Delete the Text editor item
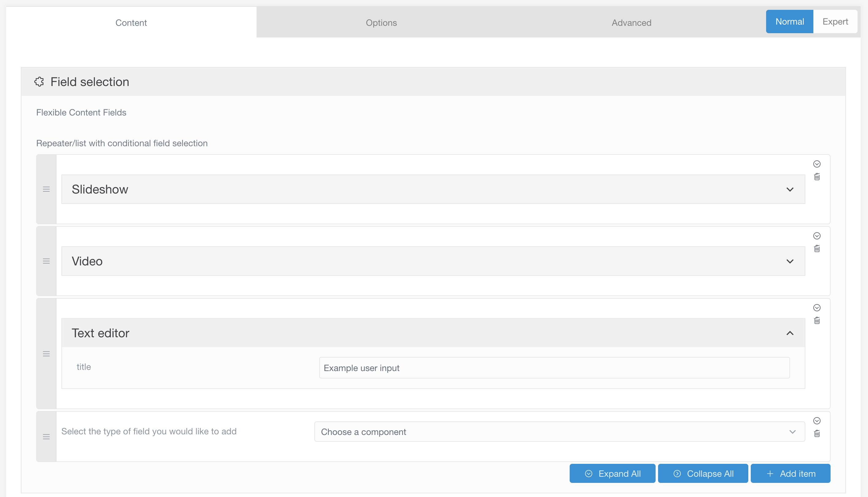 point(817,320)
